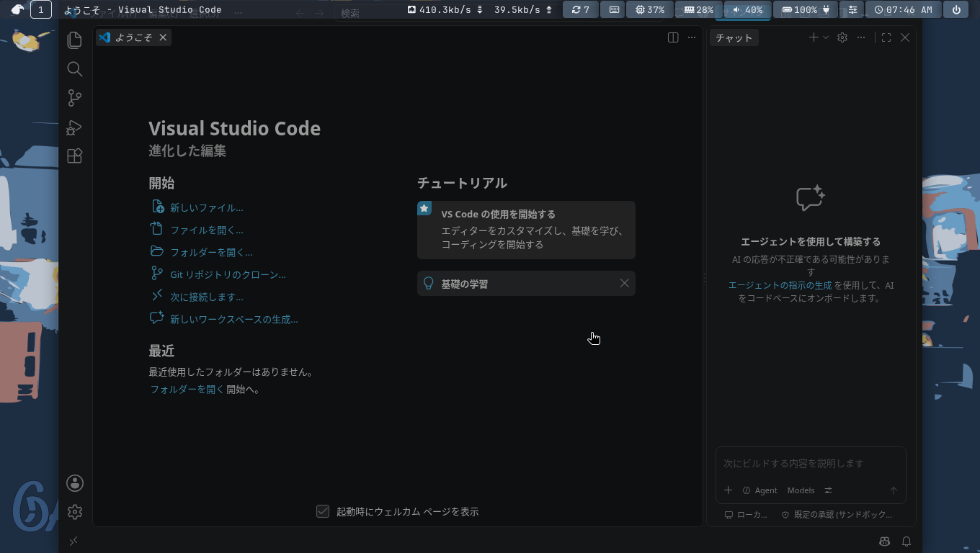
Task: Close the ようこそ tab
Action: (163, 37)
